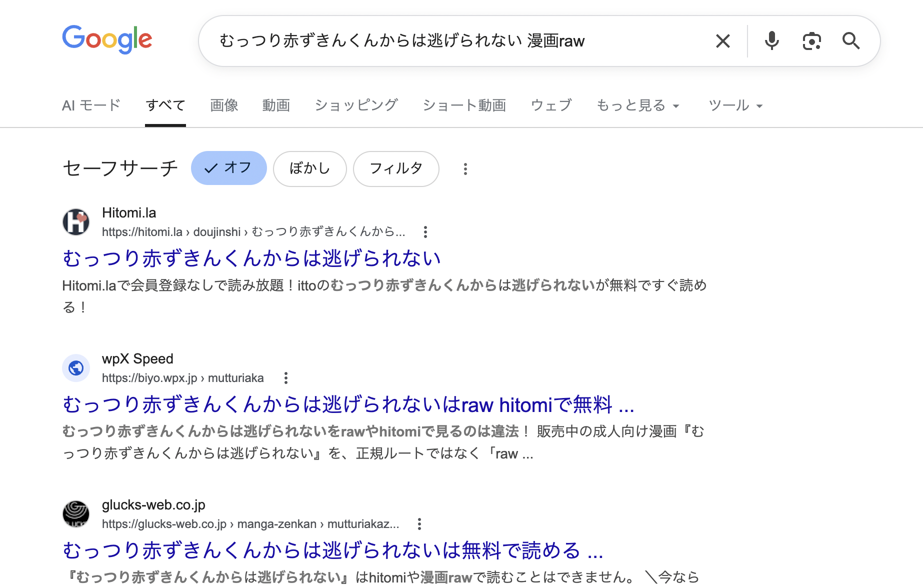Select the すべて tab

(165, 105)
